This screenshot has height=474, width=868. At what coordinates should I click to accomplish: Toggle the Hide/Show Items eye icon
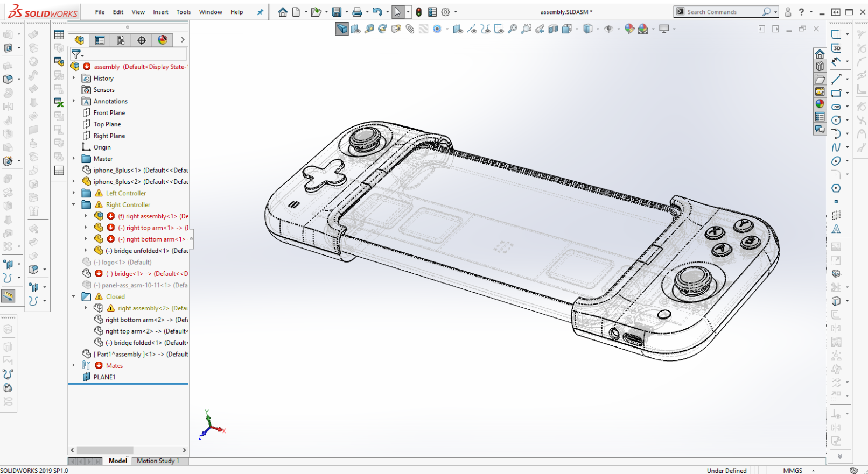click(608, 29)
